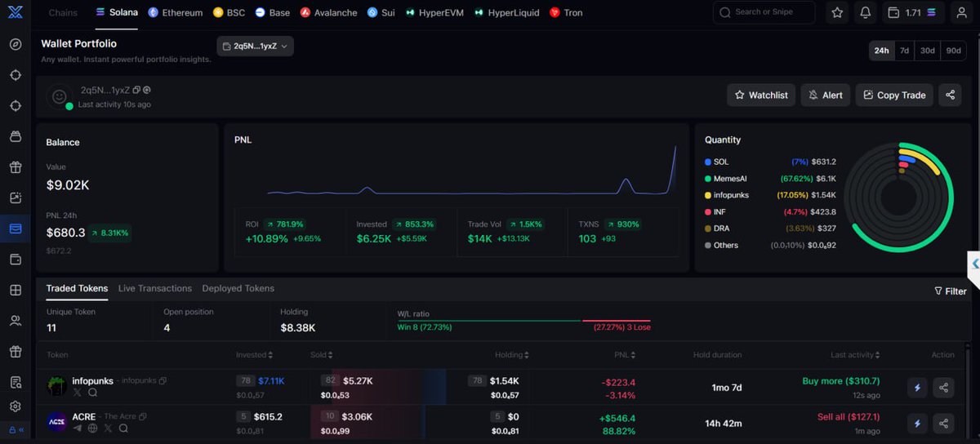Screen dimensions: 980x444
Task: Click the ACRE token name
Action: [x=84, y=417]
